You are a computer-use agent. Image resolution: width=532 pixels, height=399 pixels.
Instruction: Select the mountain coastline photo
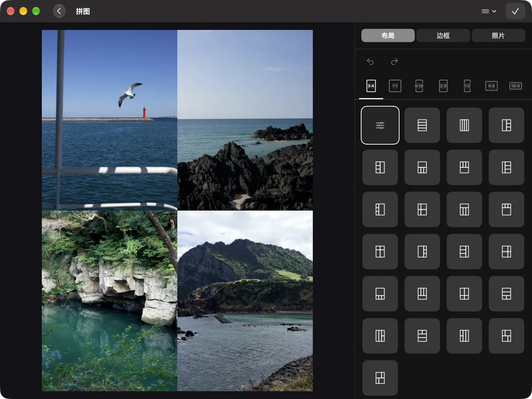245,301
